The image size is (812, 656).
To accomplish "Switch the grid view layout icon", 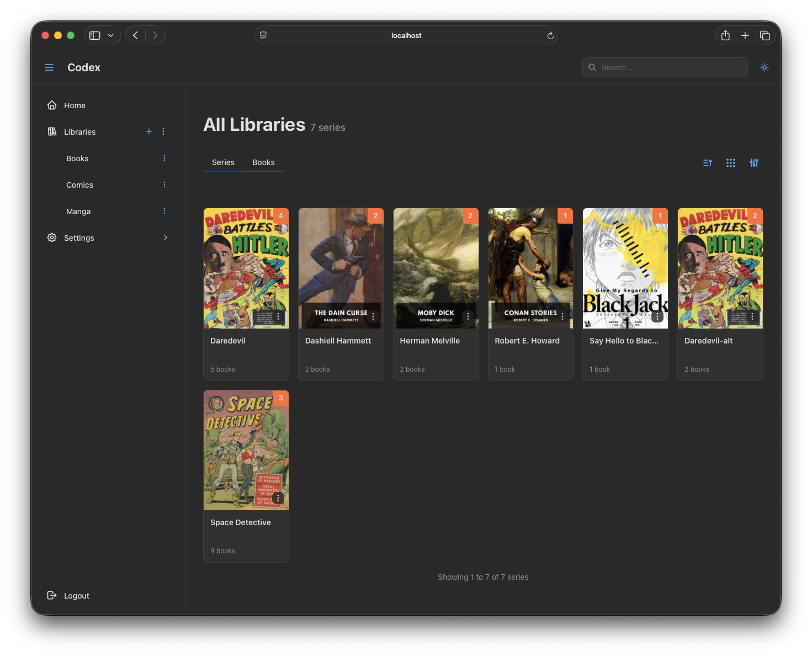I will [x=731, y=163].
